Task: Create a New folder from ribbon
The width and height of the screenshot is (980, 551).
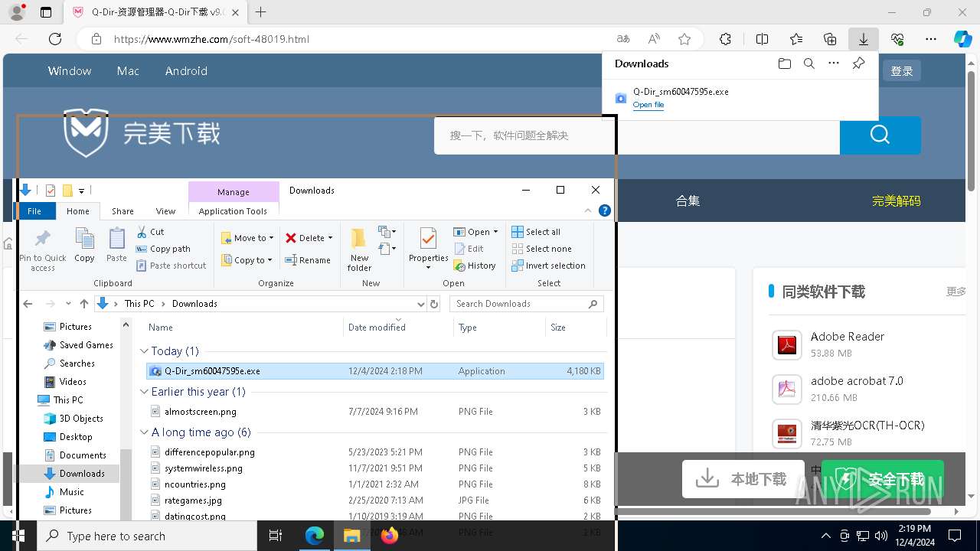Action: click(x=359, y=249)
